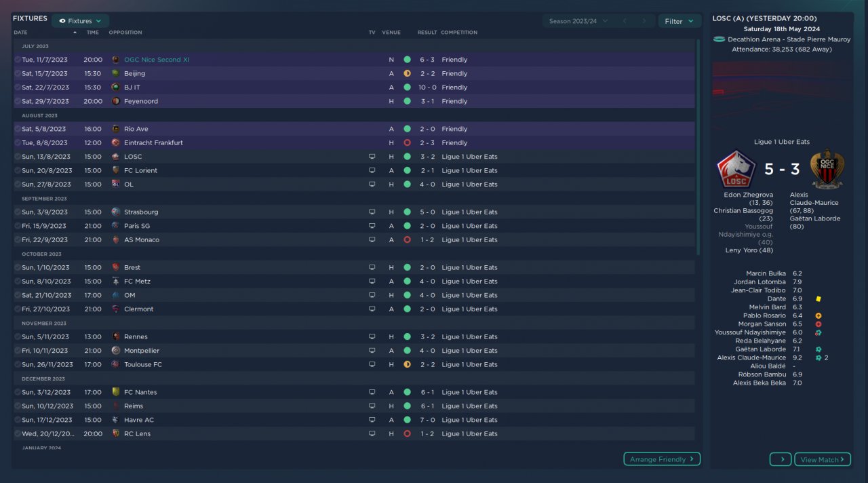Click the LOSC badge in the 13/8/2023 row
Image resolution: width=868 pixels, height=483 pixels.
(x=115, y=157)
